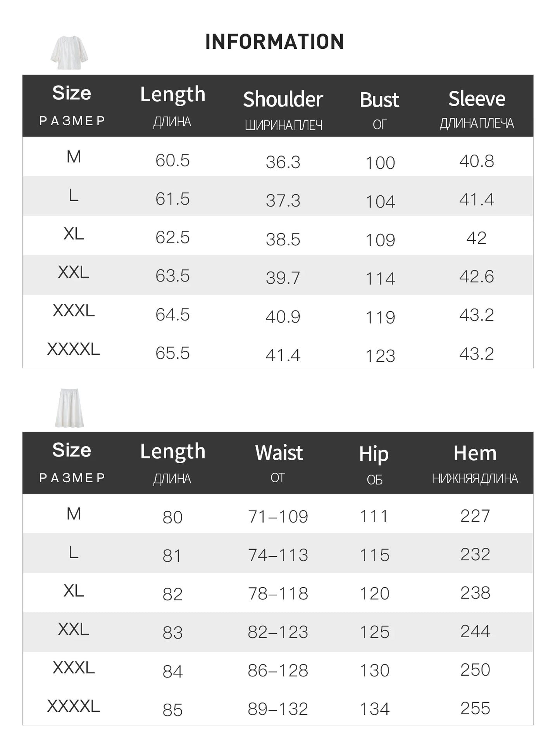
Task: Select the Hip column header
Action: tap(374, 454)
